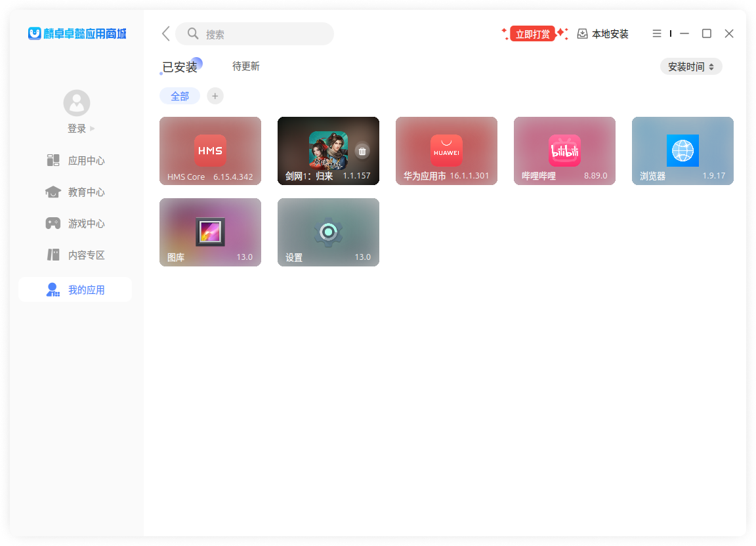Open the hamburger menu icon
The image size is (756, 546).
coord(657,33)
